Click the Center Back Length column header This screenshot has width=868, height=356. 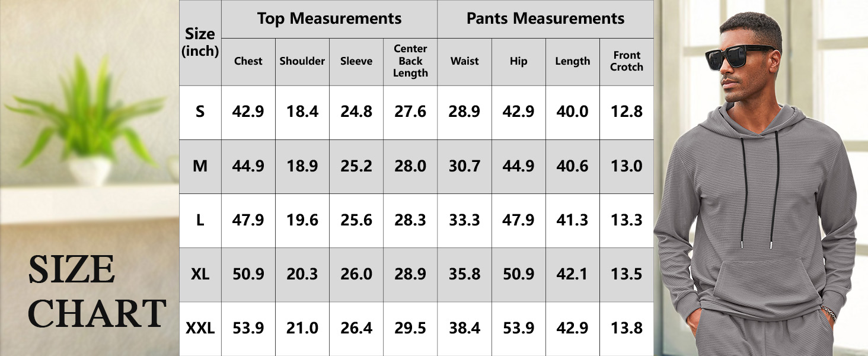[410, 61]
